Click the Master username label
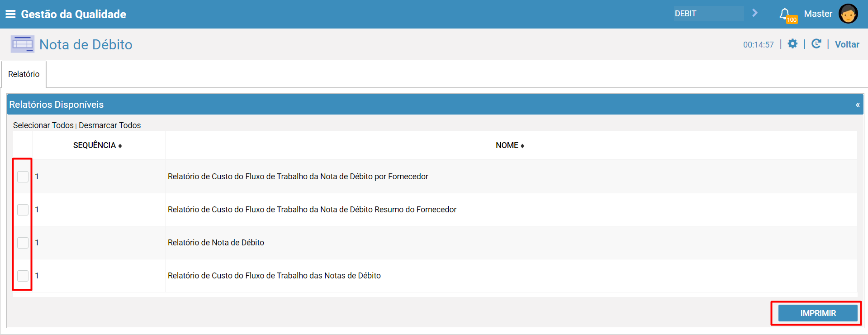Screen dimensions: 868x335 tap(818, 14)
